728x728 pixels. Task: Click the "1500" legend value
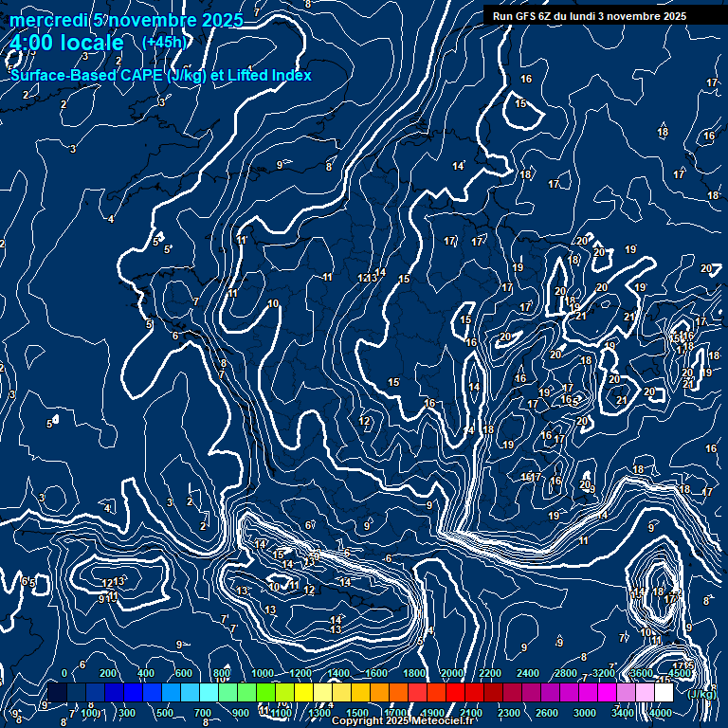(357, 713)
